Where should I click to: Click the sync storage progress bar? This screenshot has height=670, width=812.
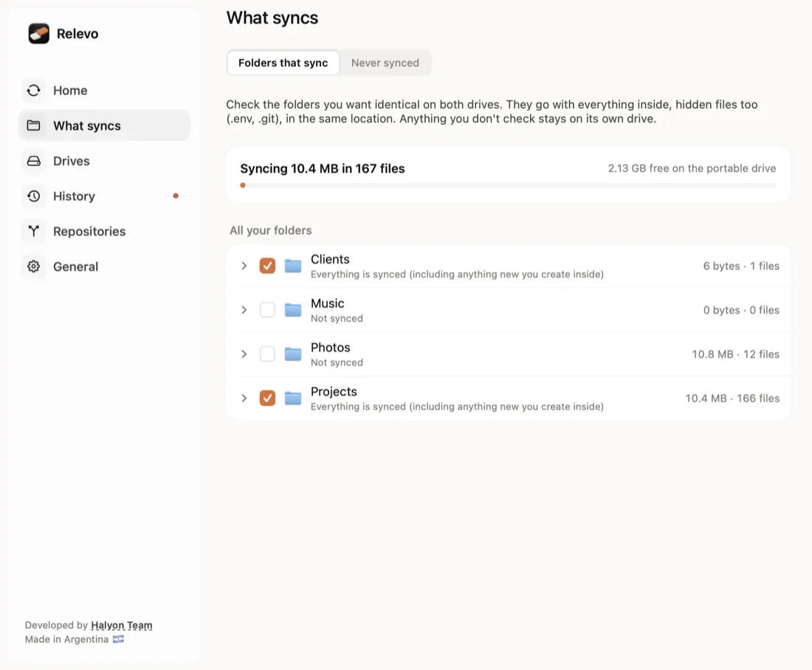[x=509, y=185]
